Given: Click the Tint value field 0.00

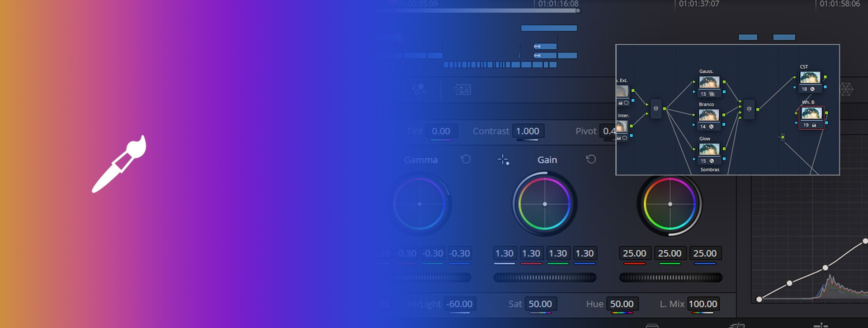Looking at the screenshot, I should tap(441, 131).
